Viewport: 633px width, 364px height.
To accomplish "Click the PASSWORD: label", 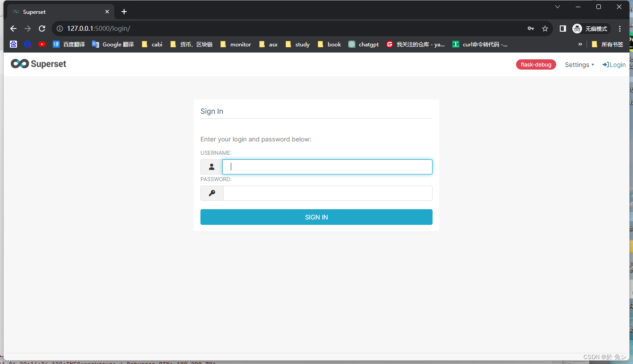I will click(x=216, y=179).
